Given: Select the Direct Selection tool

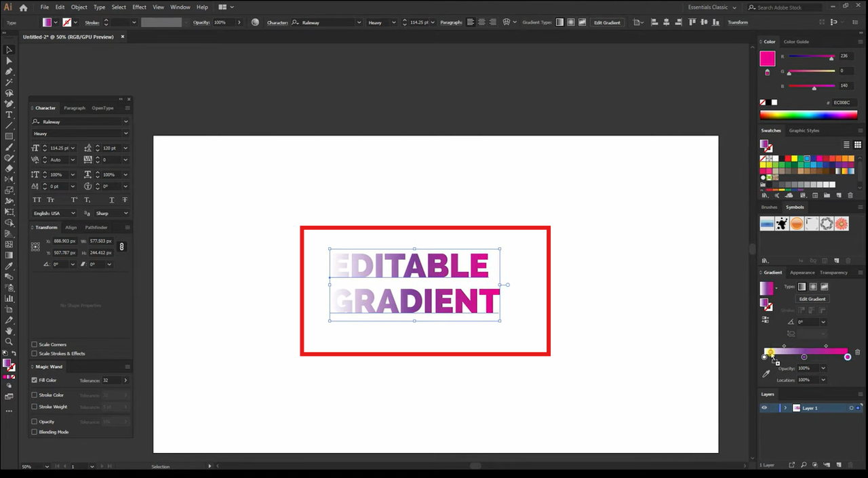Looking at the screenshot, I should click(9, 60).
